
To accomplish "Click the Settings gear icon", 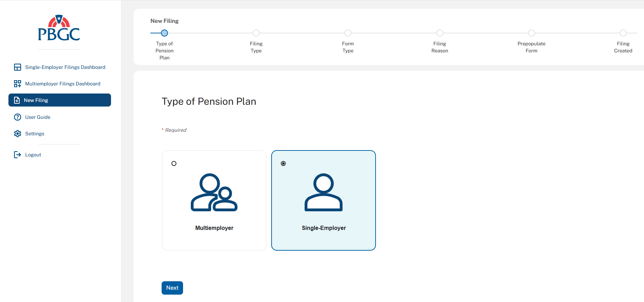I will click(18, 134).
